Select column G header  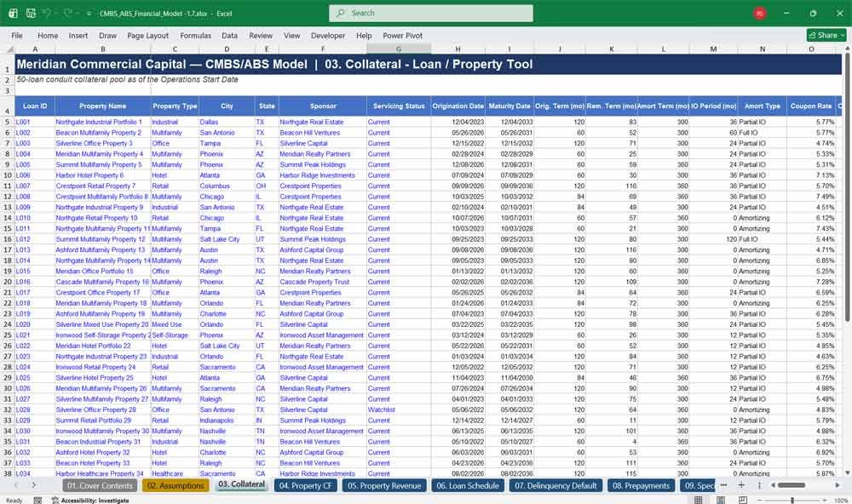(399, 49)
